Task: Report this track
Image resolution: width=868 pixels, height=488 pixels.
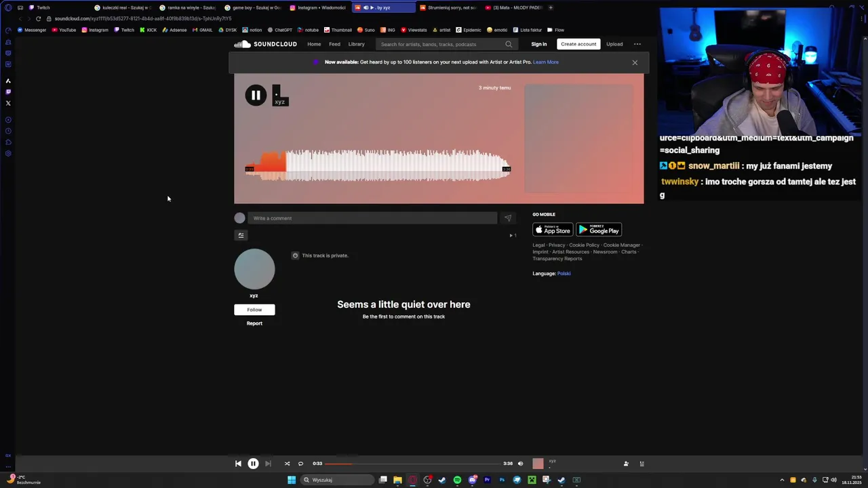Action: click(254, 323)
